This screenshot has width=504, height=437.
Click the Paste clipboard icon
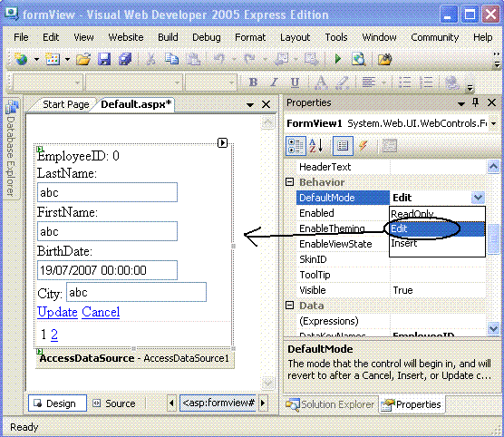tap(194, 59)
